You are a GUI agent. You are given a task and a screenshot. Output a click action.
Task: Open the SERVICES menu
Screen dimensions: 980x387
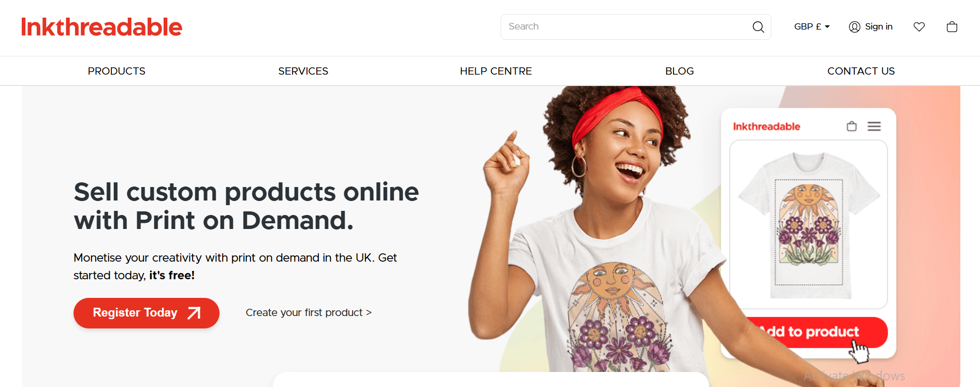tap(303, 71)
